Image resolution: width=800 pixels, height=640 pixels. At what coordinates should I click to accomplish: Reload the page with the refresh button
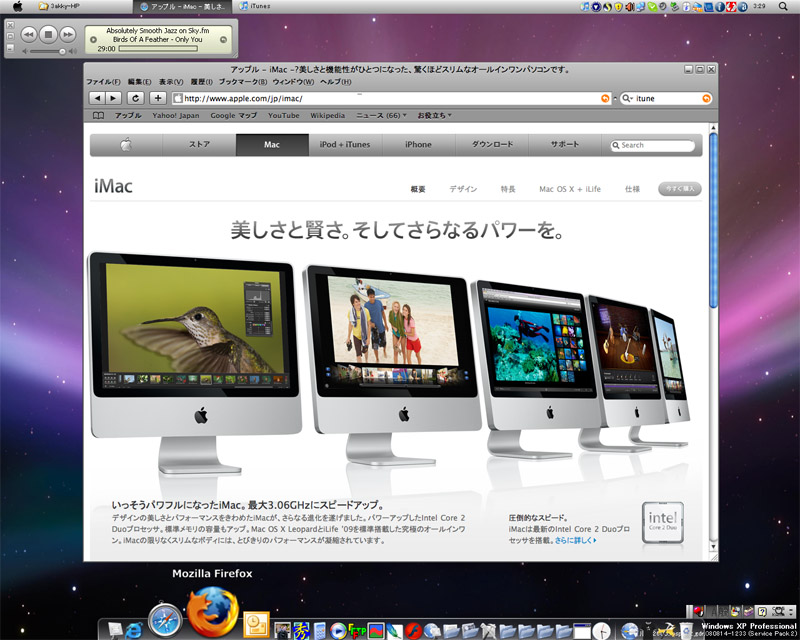pyautogui.click(x=135, y=98)
